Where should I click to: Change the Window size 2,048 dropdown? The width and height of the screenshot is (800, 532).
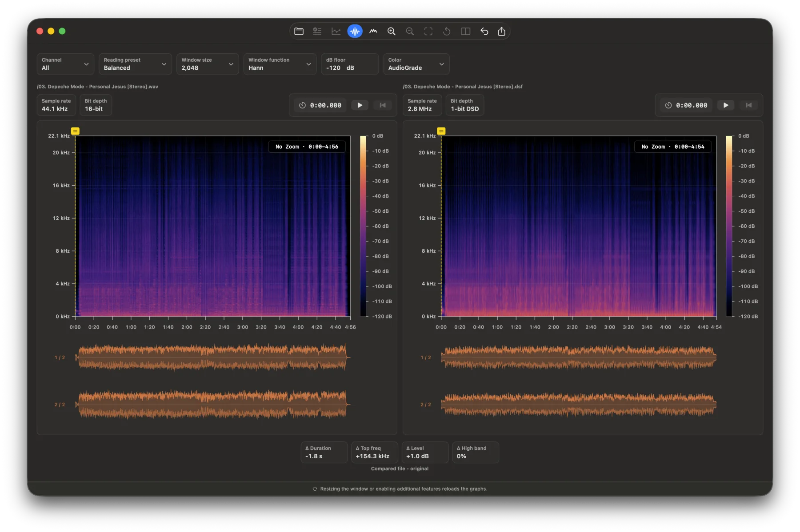208,64
